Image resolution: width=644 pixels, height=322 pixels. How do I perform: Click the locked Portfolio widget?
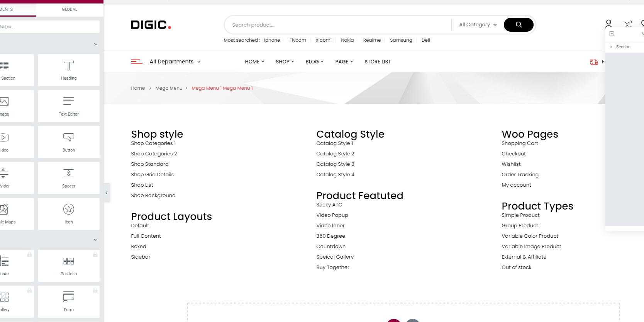pos(69,266)
